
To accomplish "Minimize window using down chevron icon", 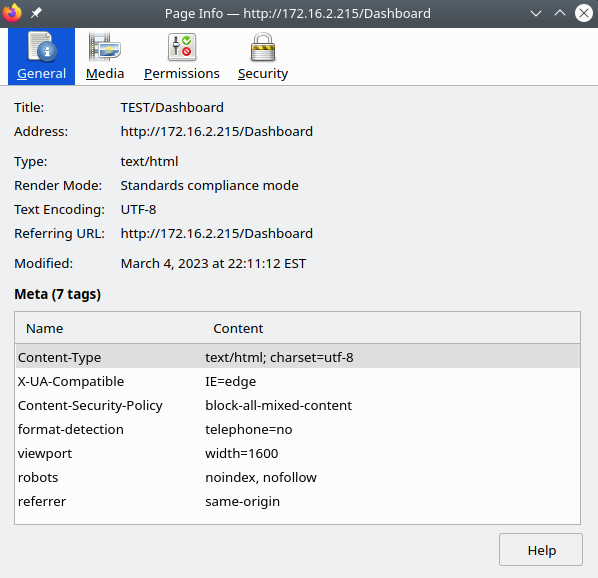I will 536,14.
